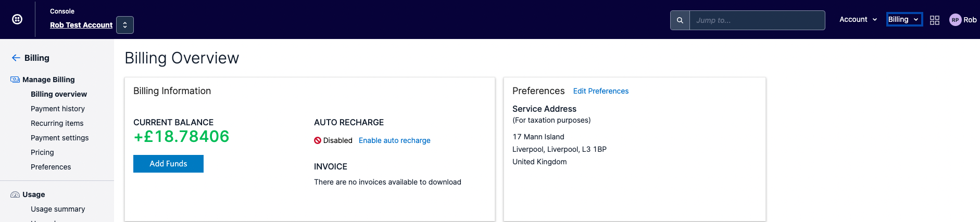The height and width of the screenshot is (222, 980).
Task: Click the Jump to search field
Action: pos(757,20)
